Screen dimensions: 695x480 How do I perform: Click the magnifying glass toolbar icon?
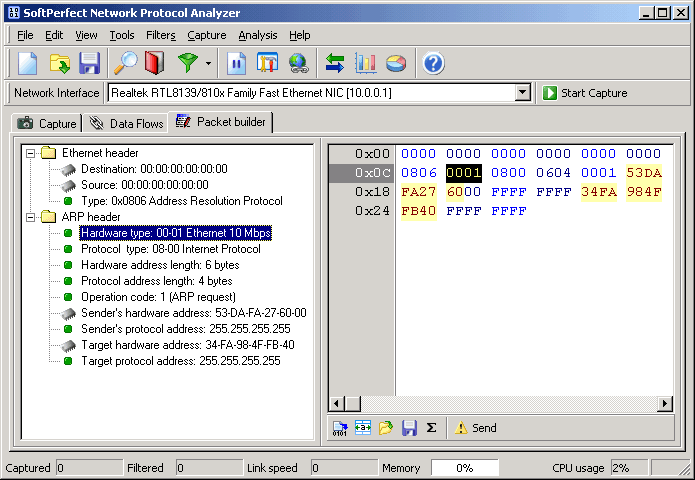coord(125,64)
